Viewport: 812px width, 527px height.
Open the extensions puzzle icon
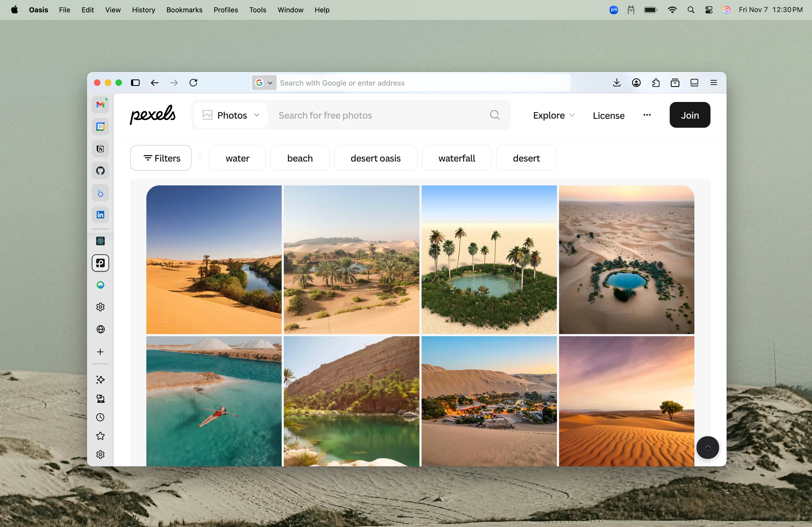click(x=655, y=83)
